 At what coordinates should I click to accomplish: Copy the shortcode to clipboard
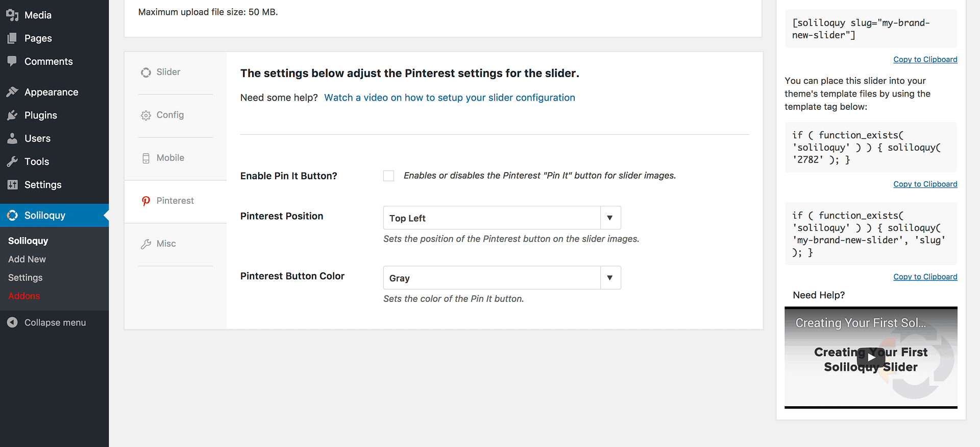tap(925, 59)
